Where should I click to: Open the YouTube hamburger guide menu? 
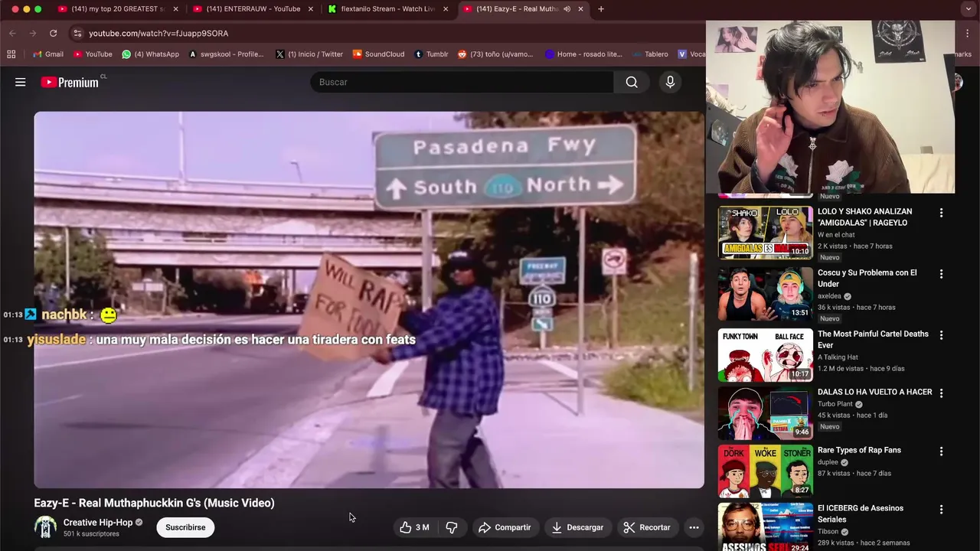pos(21,82)
